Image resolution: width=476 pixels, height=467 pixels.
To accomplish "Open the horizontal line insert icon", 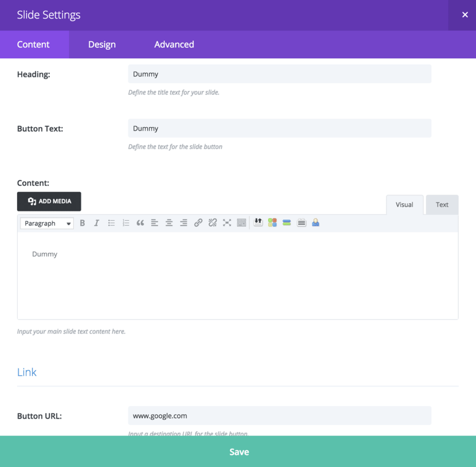I will click(x=287, y=223).
